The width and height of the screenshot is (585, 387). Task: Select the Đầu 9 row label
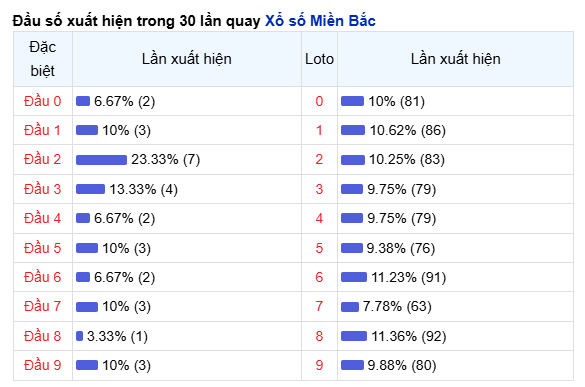43,365
